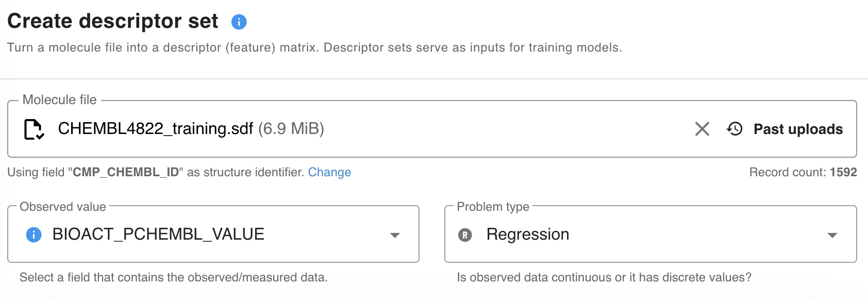868x302 pixels.
Task: Click the Create descriptor set heading
Action: pos(113,21)
